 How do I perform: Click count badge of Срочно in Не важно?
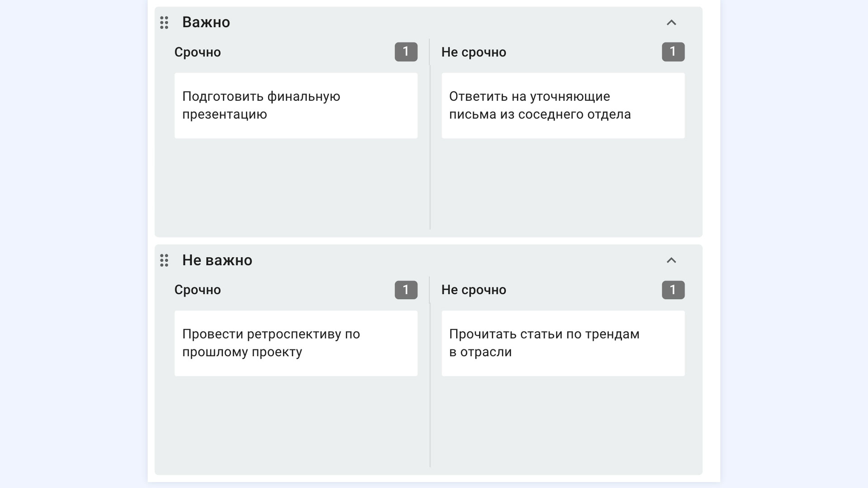tap(406, 290)
